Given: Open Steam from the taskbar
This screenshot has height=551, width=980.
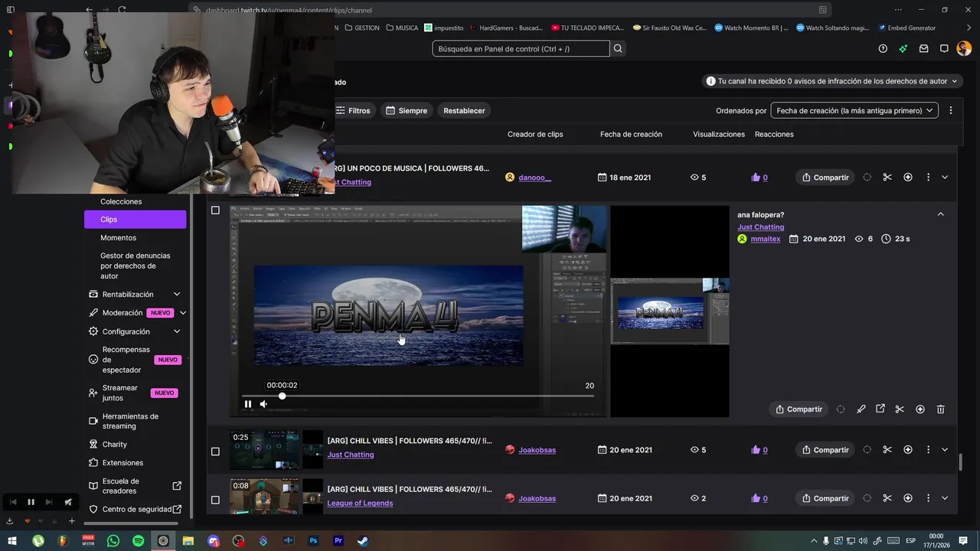Looking at the screenshot, I should (x=363, y=541).
